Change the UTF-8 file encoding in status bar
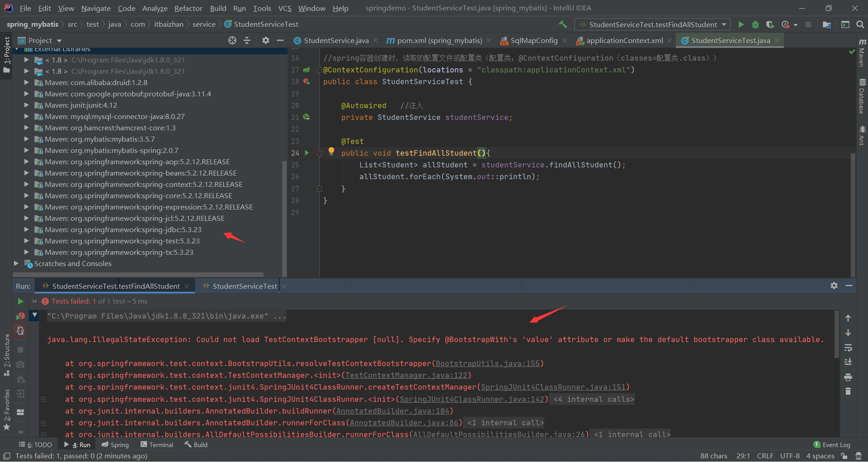The width and height of the screenshot is (868, 462). click(x=790, y=456)
